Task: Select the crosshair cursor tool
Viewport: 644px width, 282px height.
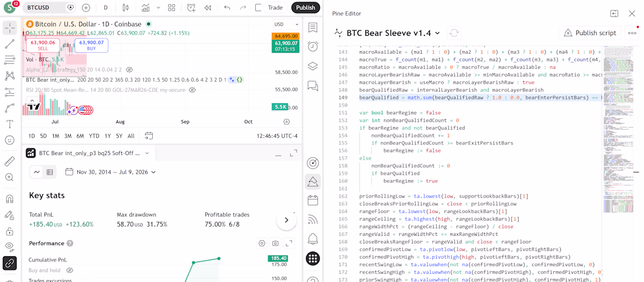Action: [x=10, y=28]
